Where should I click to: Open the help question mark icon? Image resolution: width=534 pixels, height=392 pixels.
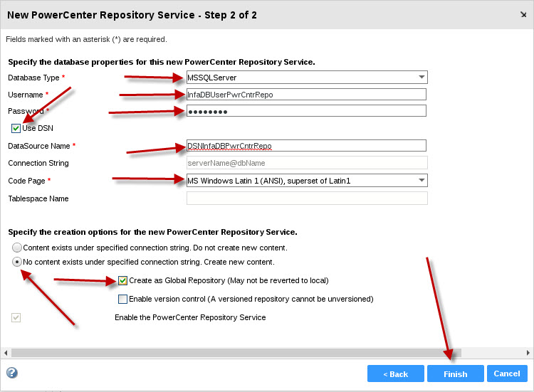point(12,373)
